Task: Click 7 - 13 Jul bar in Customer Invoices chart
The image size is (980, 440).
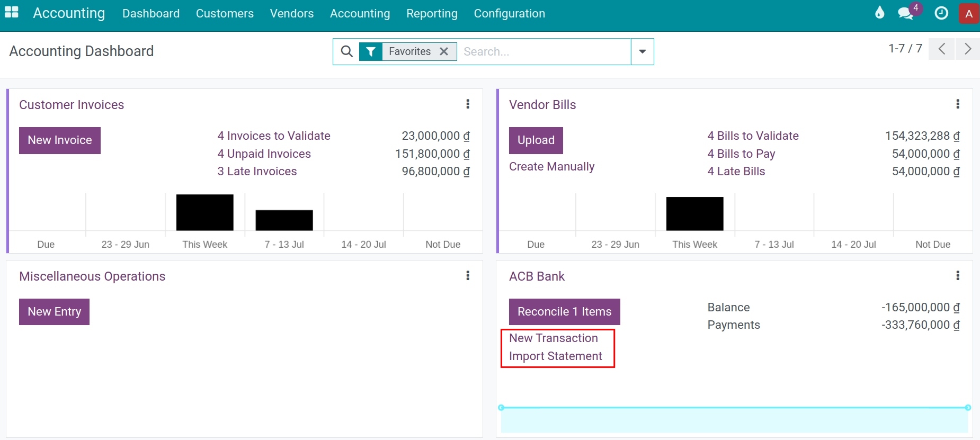Action: (x=284, y=220)
